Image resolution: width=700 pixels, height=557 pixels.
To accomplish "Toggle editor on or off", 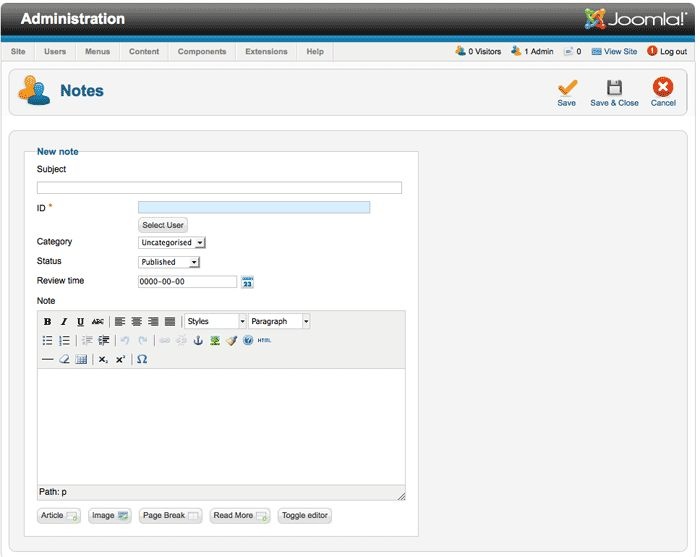I will [304, 515].
